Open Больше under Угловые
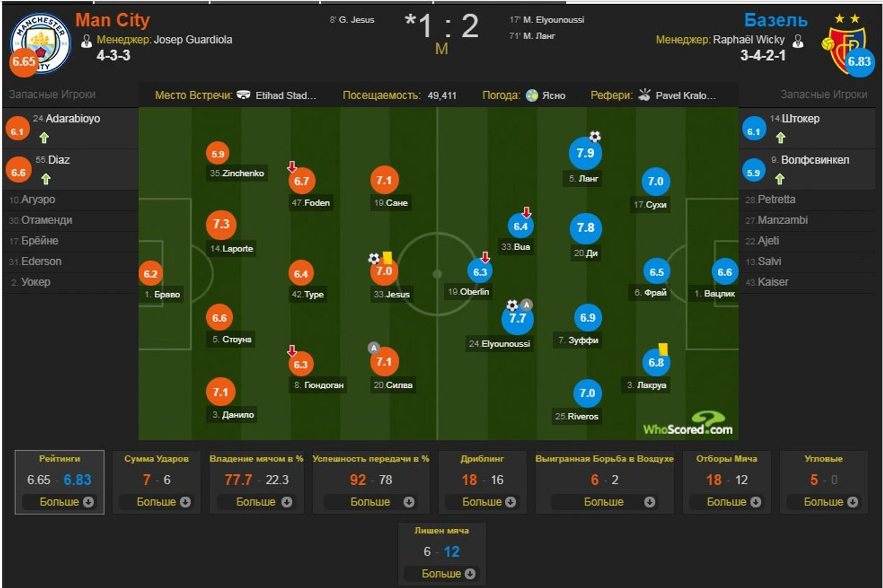The width and height of the screenshot is (883, 588). [824, 502]
